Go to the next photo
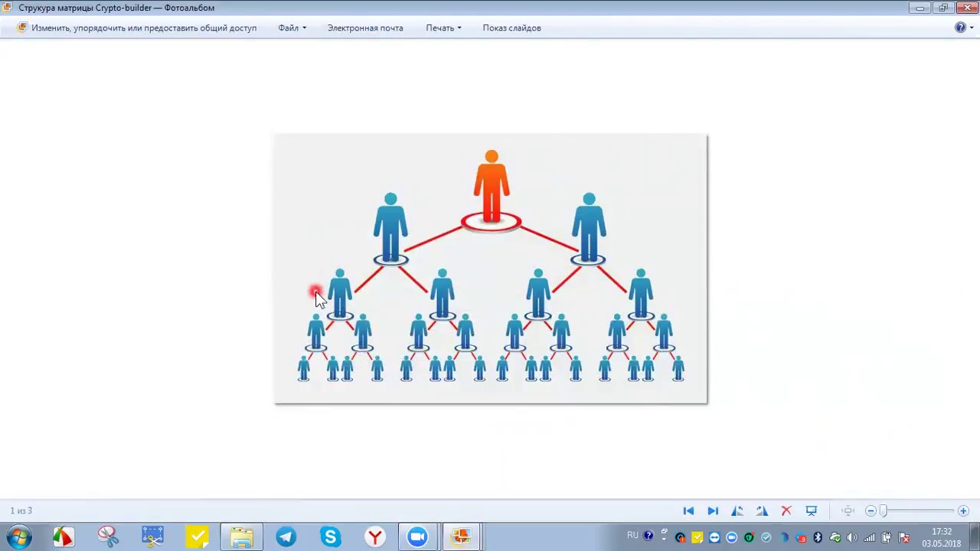Viewport: 980px width, 551px height. pos(713,510)
